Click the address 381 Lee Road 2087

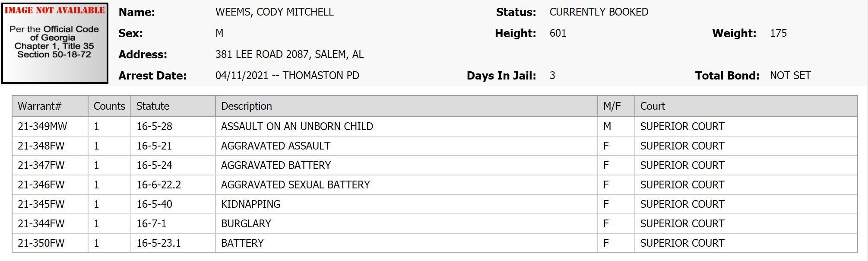(289, 54)
